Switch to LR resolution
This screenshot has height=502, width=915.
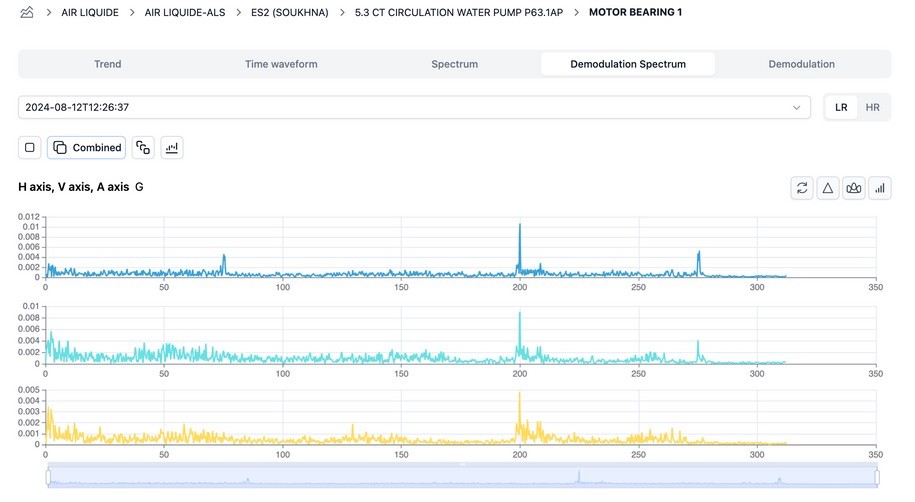tap(841, 107)
